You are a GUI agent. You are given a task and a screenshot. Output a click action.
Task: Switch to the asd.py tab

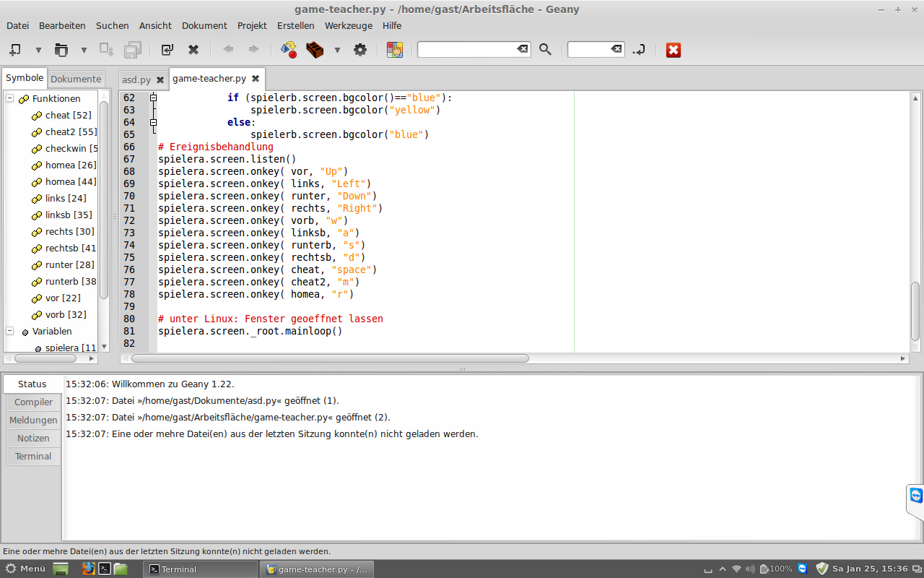click(x=136, y=79)
